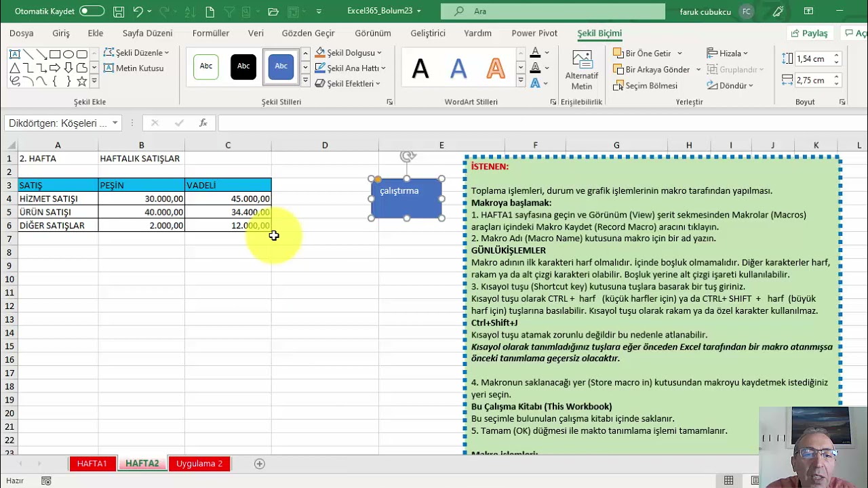
Task: Click the blue çalıştırma shape button
Action: tap(407, 199)
